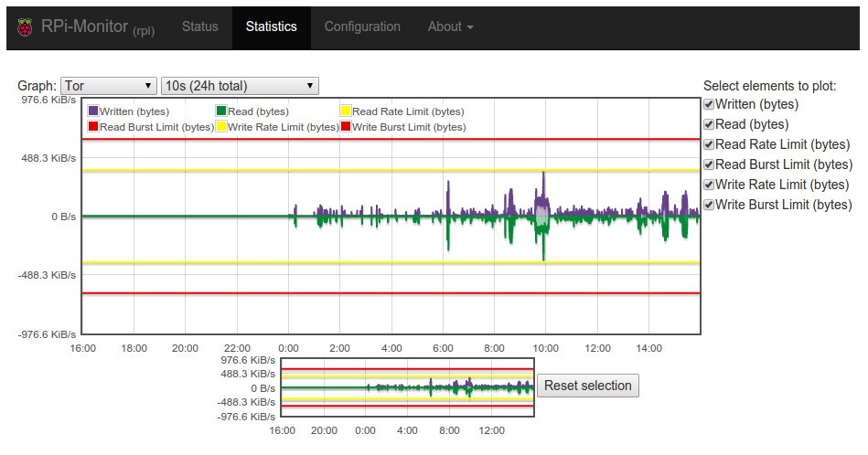This screenshot has height=455, width=868.
Task: Expand the About menu
Action: coord(450,26)
